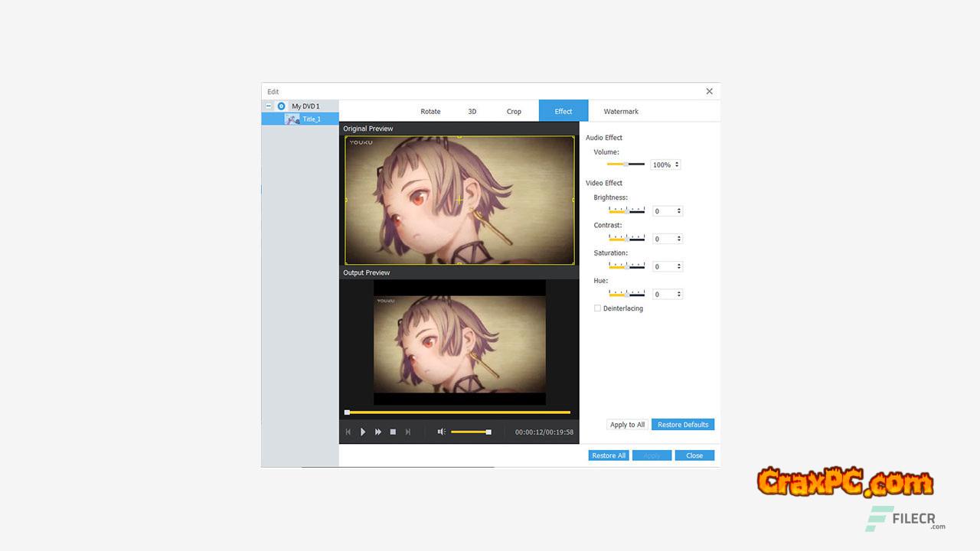Click the My DVD 1 disc icon
This screenshot has height=551, width=980.
click(x=281, y=106)
